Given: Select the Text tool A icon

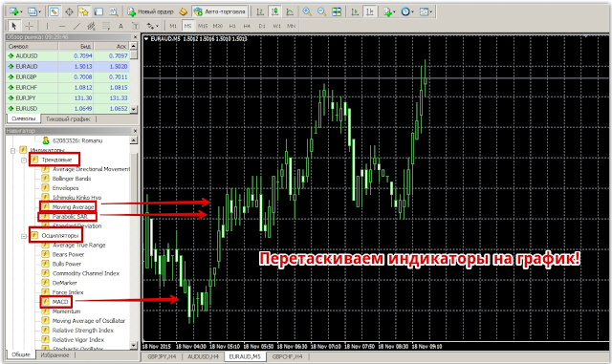Looking at the screenshot, I should tap(120, 26).
